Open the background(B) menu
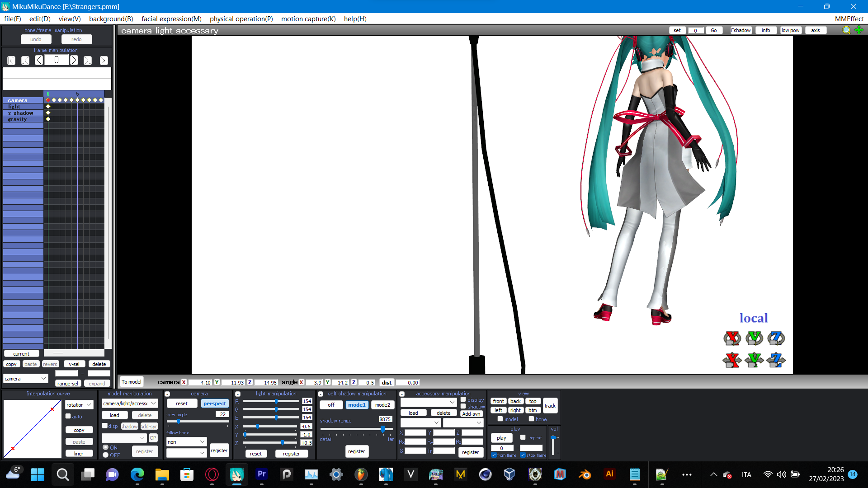 click(x=111, y=19)
